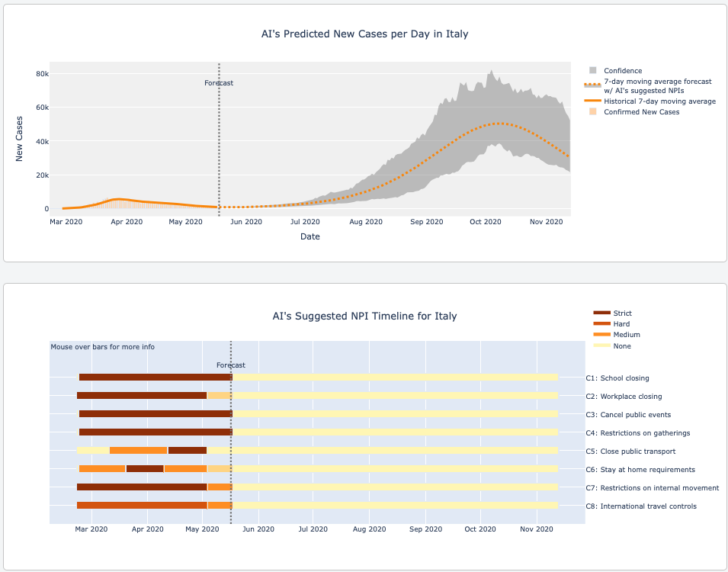Click the C1 School closing pale yellow forecast bar

coord(395,378)
